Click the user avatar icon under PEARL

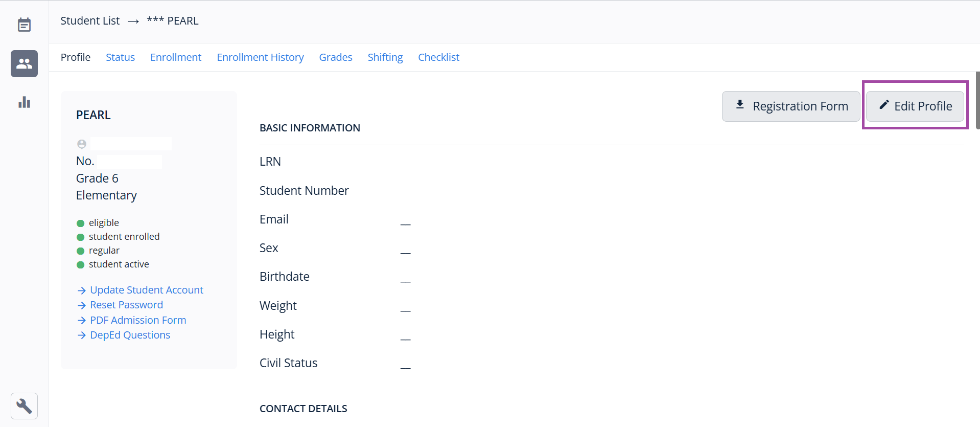tap(82, 144)
